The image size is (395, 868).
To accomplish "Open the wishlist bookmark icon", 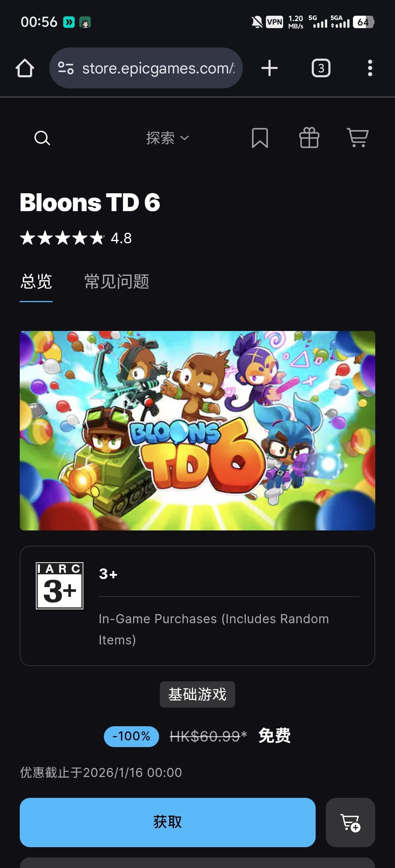I will [260, 138].
